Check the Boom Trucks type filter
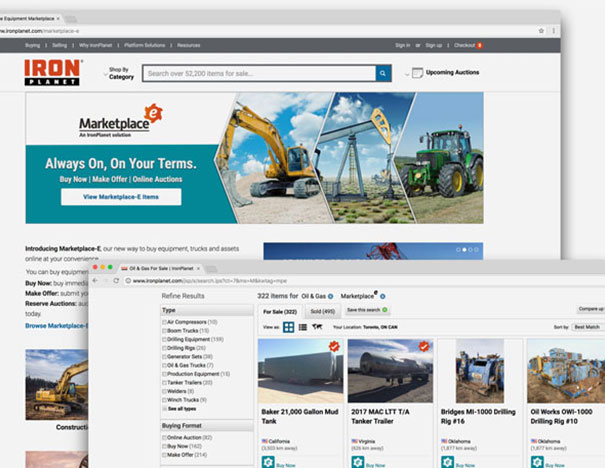The height and width of the screenshot is (468, 605). [x=164, y=331]
